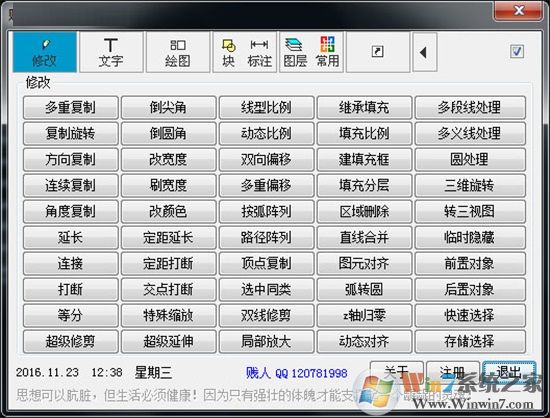Image resolution: width=550 pixels, height=418 pixels.
Task: Click the 改宽度 button
Action: click(168, 159)
